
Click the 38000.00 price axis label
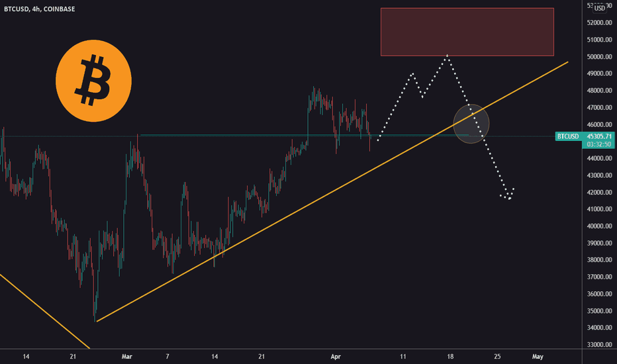pos(599,259)
